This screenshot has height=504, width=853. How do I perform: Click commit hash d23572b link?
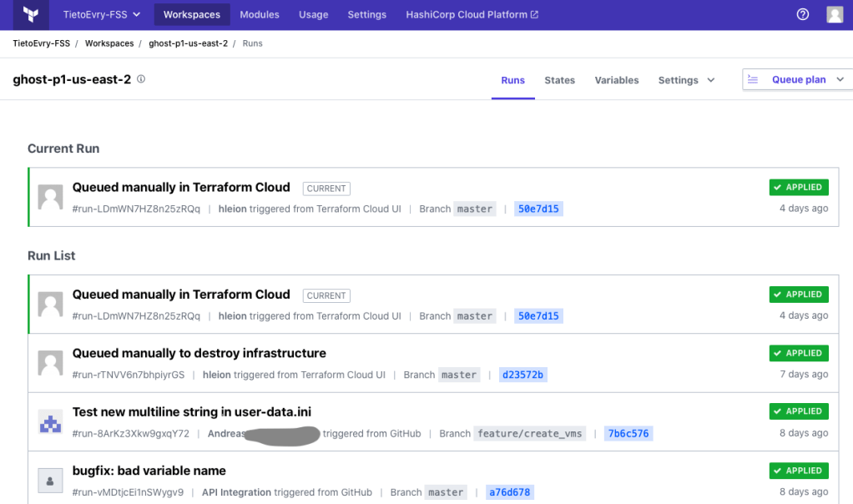pyautogui.click(x=522, y=375)
